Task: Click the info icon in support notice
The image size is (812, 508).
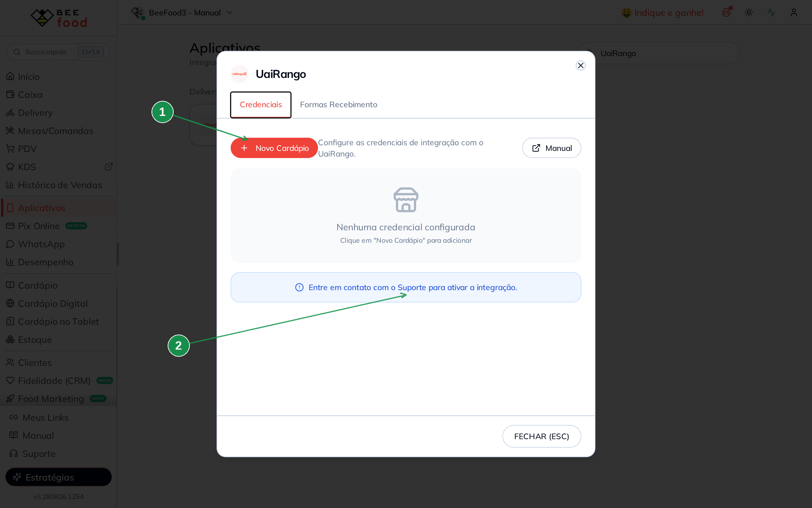Action: click(x=299, y=287)
